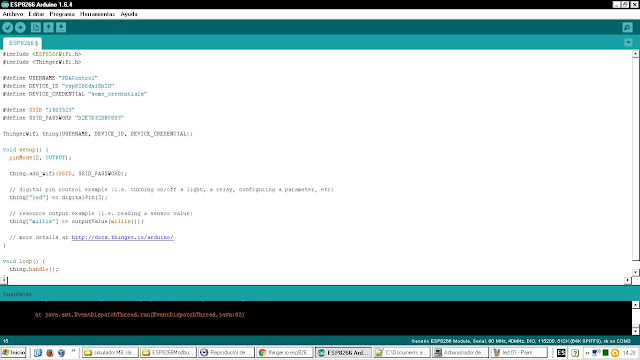The width and height of the screenshot is (640, 360).
Task: Open the Archivo menu
Action: click(13, 14)
